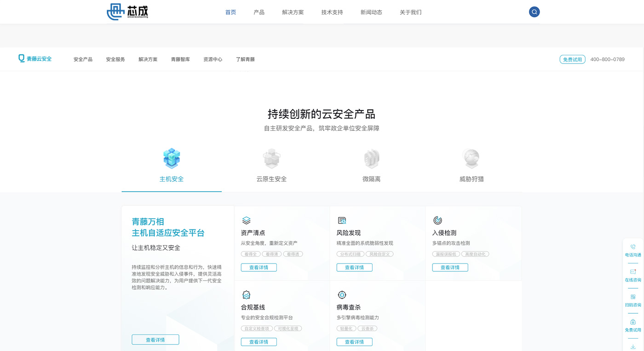Select the 主机安全 cube icon
The image size is (644, 351).
click(172, 158)
